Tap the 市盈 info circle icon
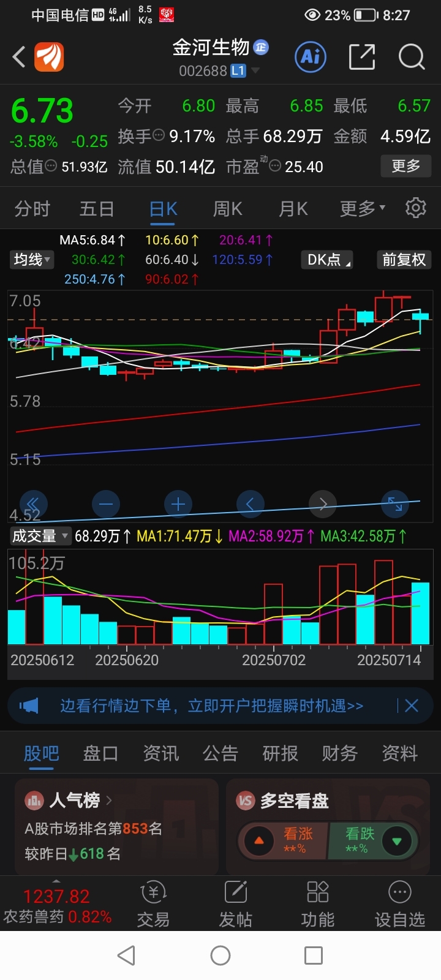The width and height of the screenshot is (441, 980). tap(275, 166)
